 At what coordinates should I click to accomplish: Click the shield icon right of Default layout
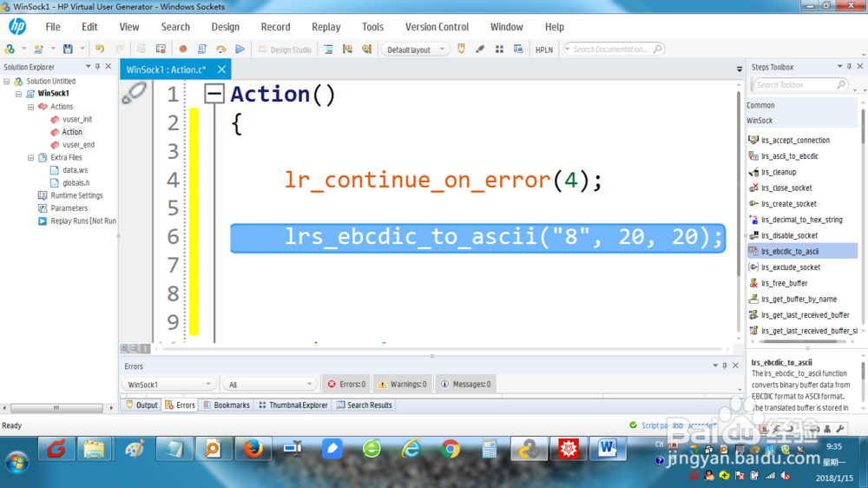click(x=461, y=49)
